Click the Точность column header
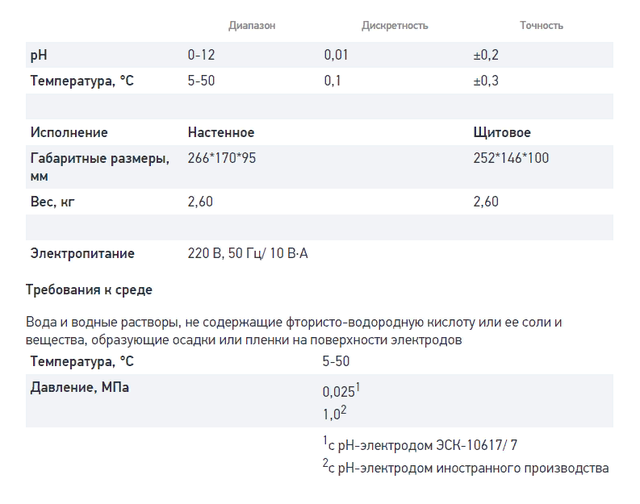 (541, 25)
